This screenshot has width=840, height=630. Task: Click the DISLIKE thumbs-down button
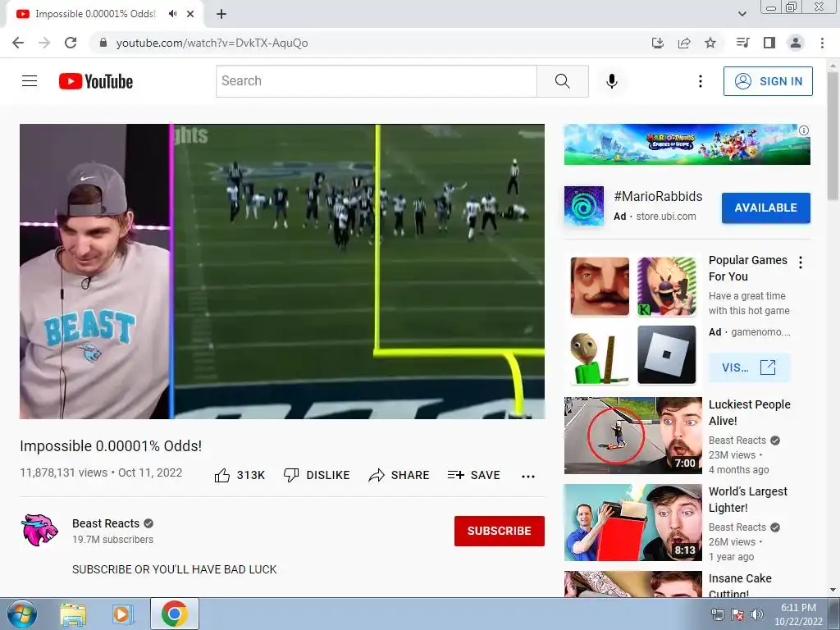(317, 475)
